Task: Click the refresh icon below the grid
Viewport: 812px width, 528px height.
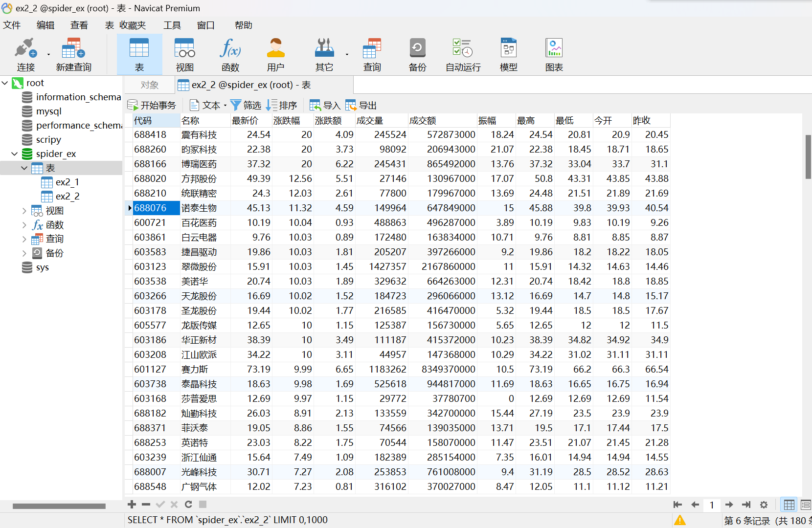Action: [188, 504]
